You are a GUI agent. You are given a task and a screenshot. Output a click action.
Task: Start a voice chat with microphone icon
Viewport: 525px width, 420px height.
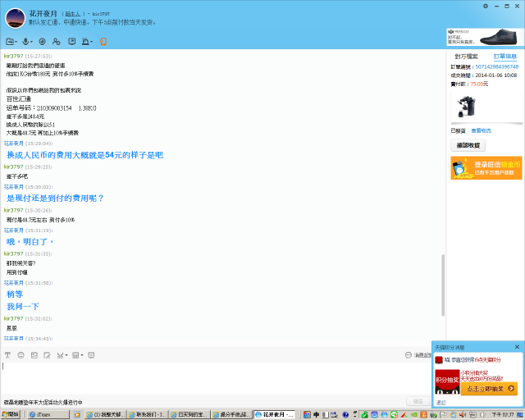point(25,42)
